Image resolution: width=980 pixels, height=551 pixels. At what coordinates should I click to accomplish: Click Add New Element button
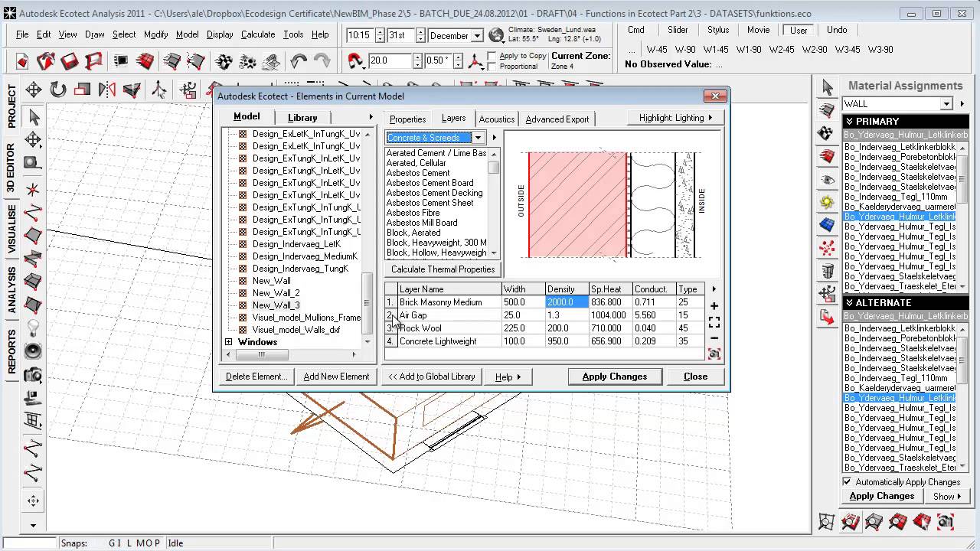pyautogui.click(x=336, y=377)
